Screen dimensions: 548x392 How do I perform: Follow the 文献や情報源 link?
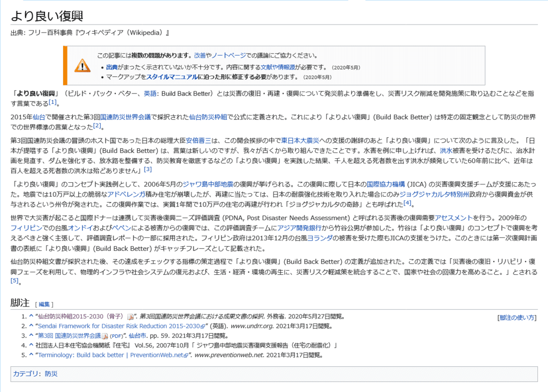(278, 67)
